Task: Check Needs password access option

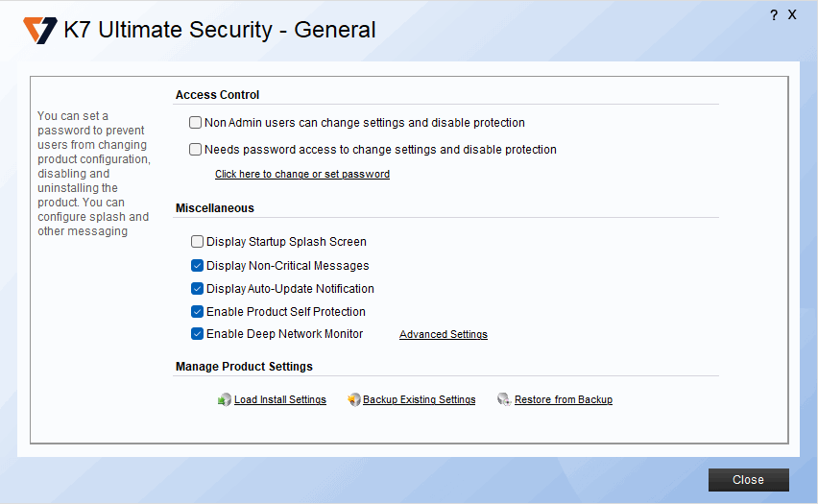Action: (196, 150)
